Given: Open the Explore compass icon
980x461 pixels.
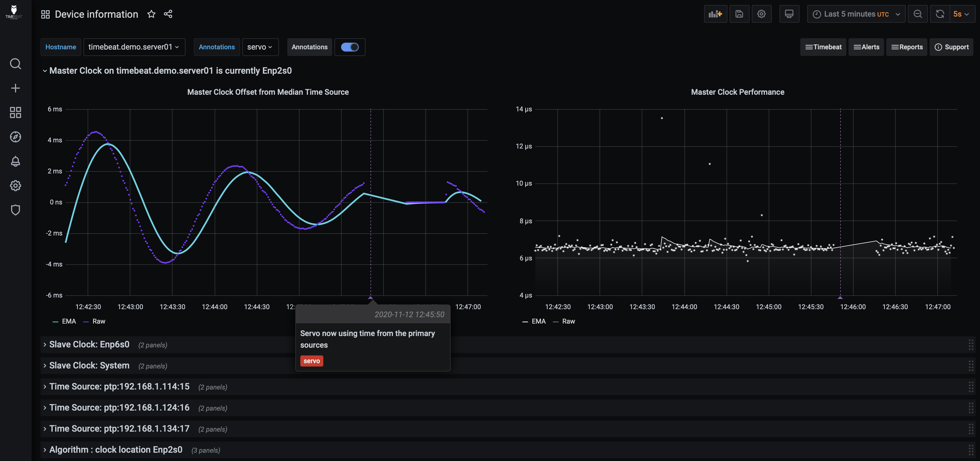Looking at the screenshot, I should (x=15, y=137).
